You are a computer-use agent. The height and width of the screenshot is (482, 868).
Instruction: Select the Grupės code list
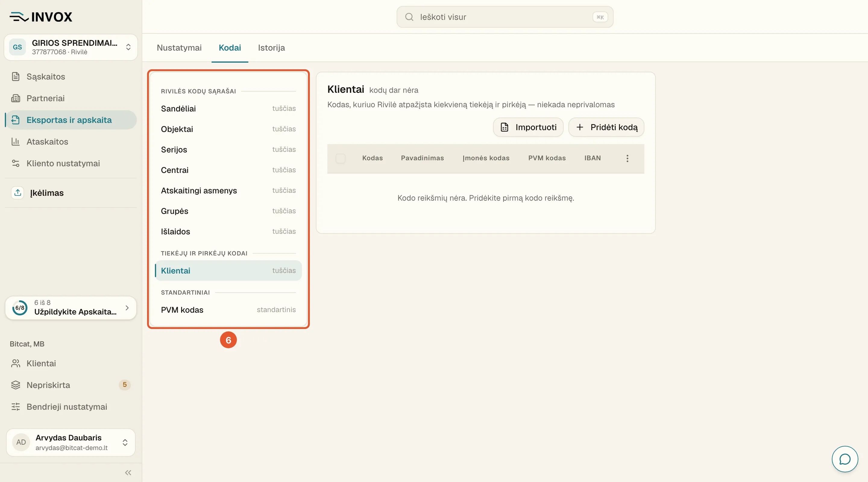click(228, 211)
